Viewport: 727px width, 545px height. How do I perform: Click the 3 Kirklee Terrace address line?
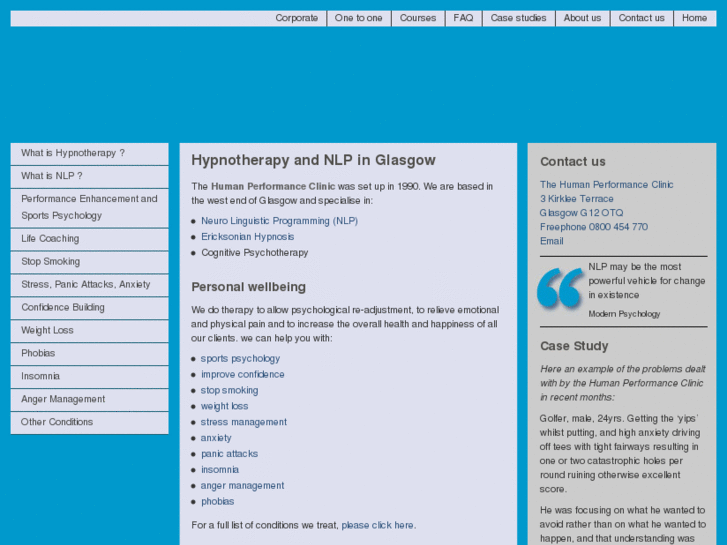pyautogui.click(x=577, y=199)
